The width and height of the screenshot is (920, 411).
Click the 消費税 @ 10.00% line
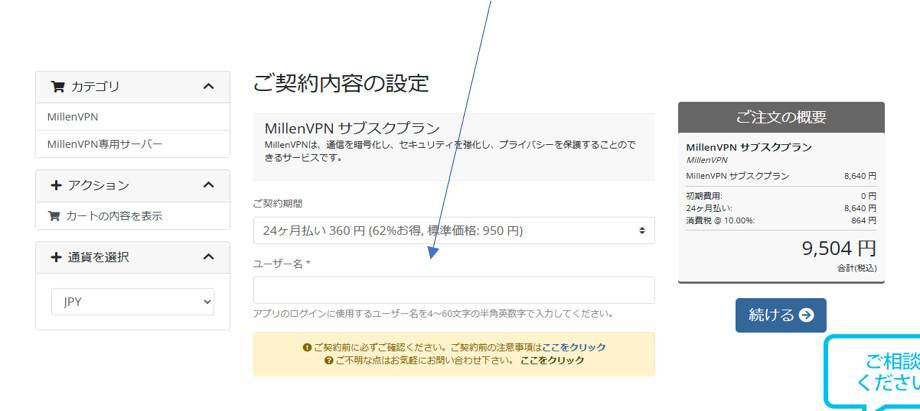781,221
